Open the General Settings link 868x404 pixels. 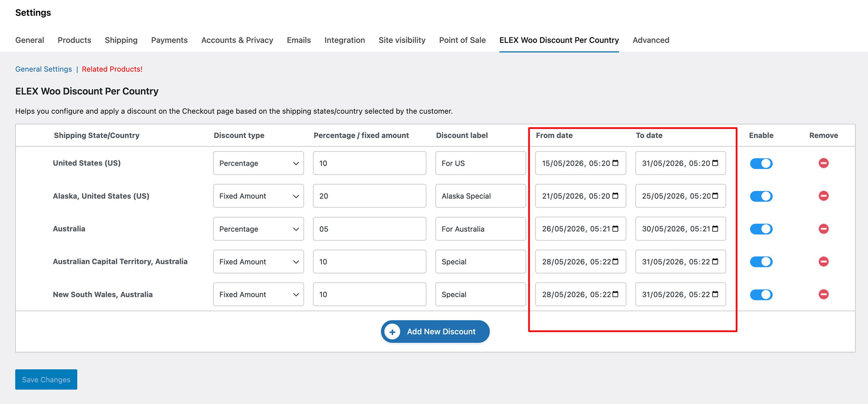click(43, 69)
